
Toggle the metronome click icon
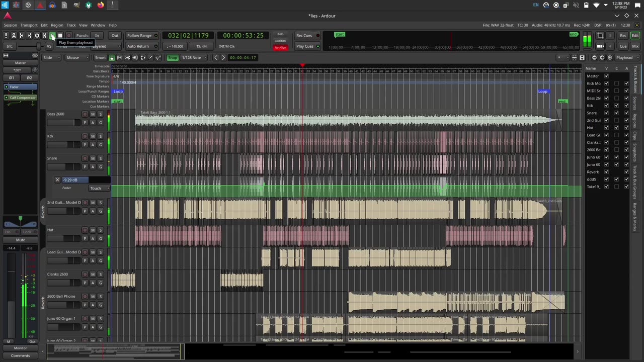pos(14,36)
